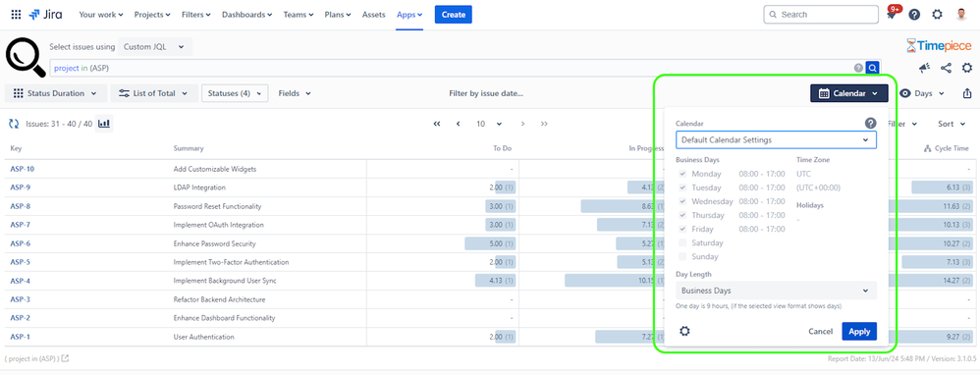
Task: Open calendar settings gear in the popup
Action: [x=684, y=331]
